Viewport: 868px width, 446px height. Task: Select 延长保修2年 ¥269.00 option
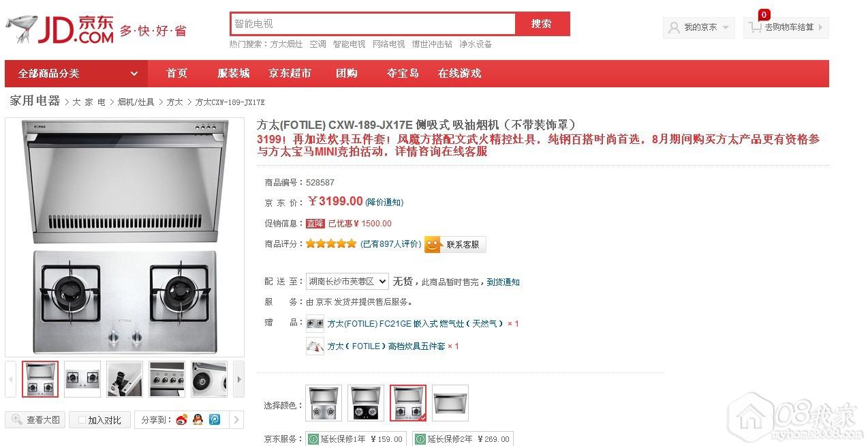[463, 438]
